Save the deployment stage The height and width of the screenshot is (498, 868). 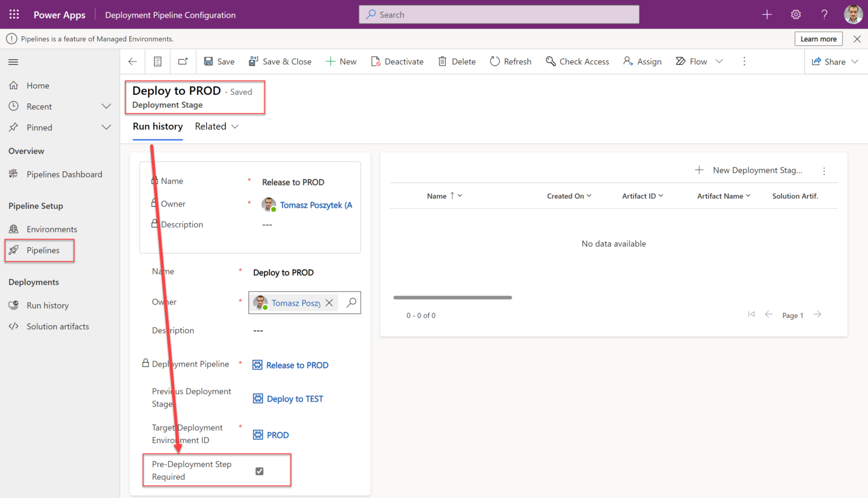219,62
